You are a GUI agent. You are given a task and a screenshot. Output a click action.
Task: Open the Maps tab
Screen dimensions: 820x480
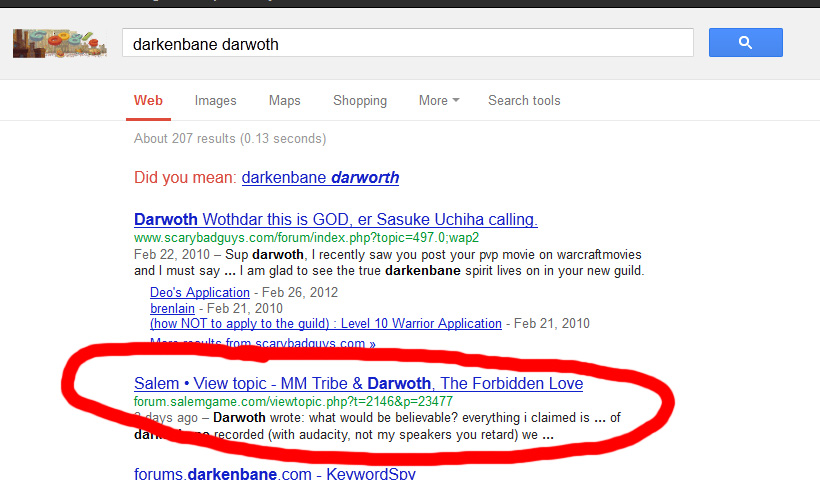(x=284, y=100)
